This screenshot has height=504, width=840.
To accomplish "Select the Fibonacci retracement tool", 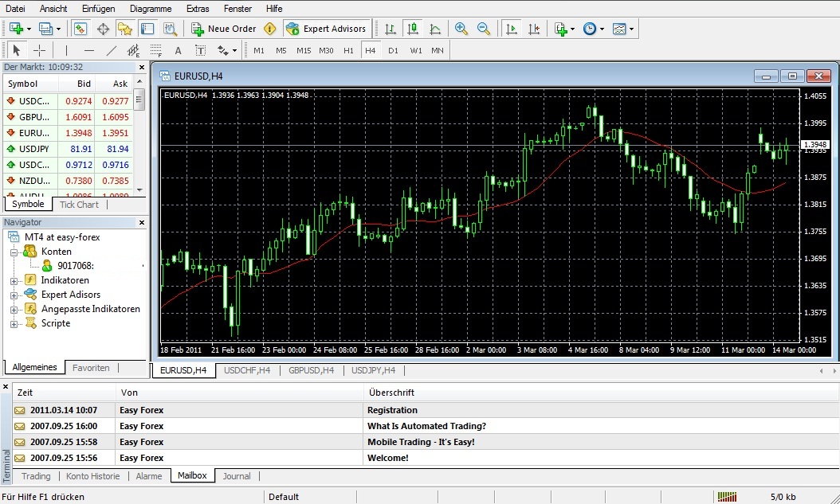I will coord(156,50).
